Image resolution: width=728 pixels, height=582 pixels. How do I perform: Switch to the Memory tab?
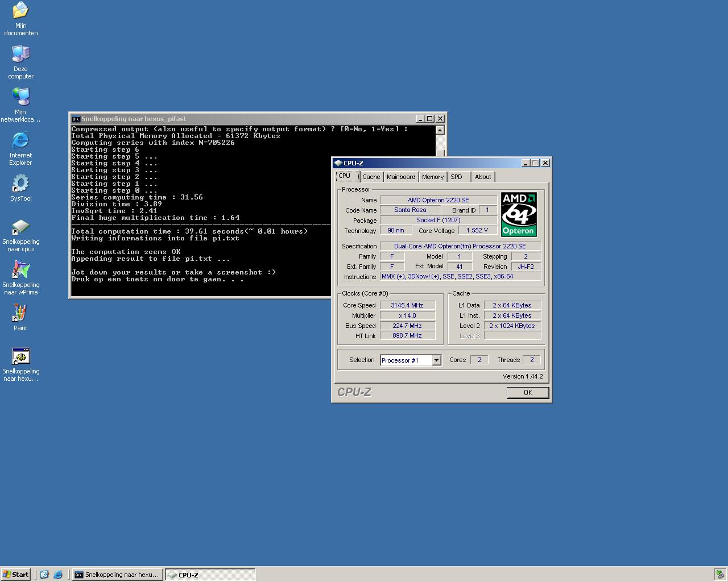[x=433, y=177]
